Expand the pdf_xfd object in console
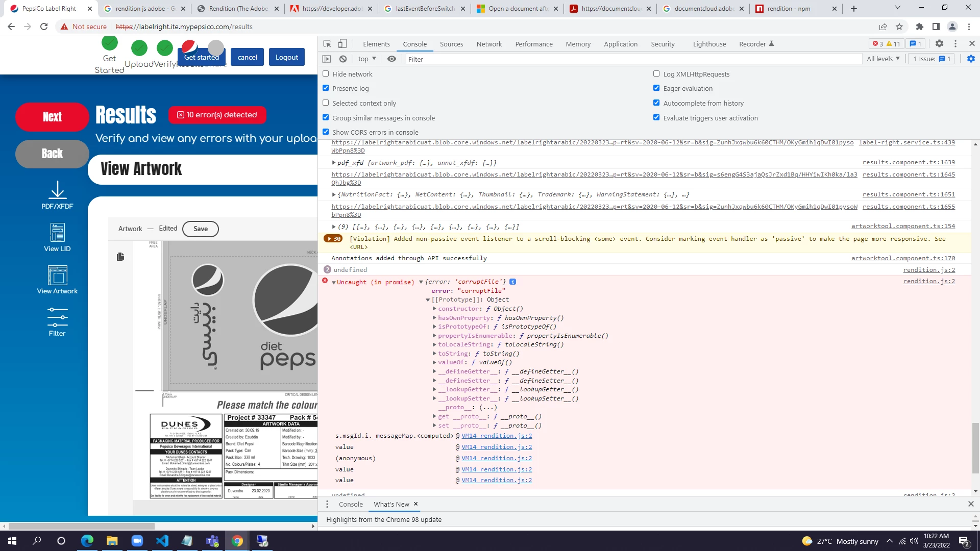The width and height of the screenshot is (980, 551). pyautogui.click(x=334, y=163)
